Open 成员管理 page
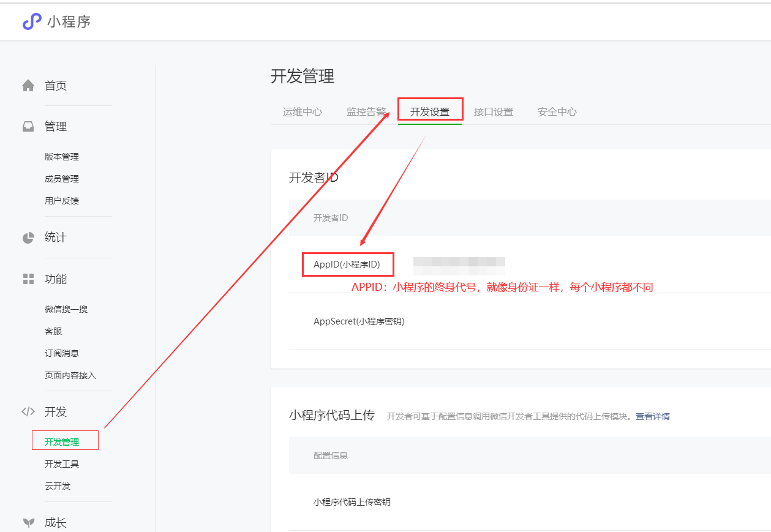The image size is (771, 532). [62, 179]
